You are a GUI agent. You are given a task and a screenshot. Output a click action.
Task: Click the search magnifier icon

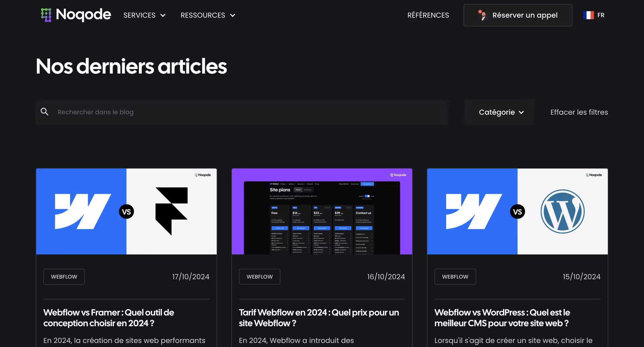(x=45, y=112)
